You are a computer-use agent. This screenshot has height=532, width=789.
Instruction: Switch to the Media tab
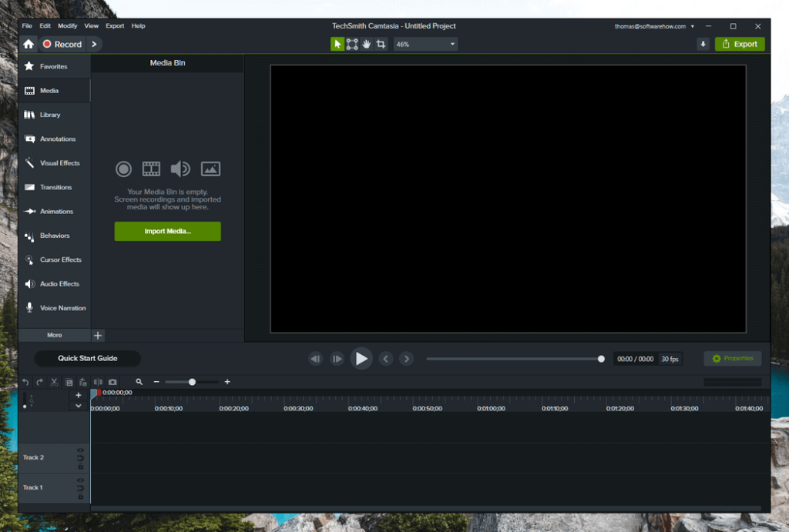55,91
